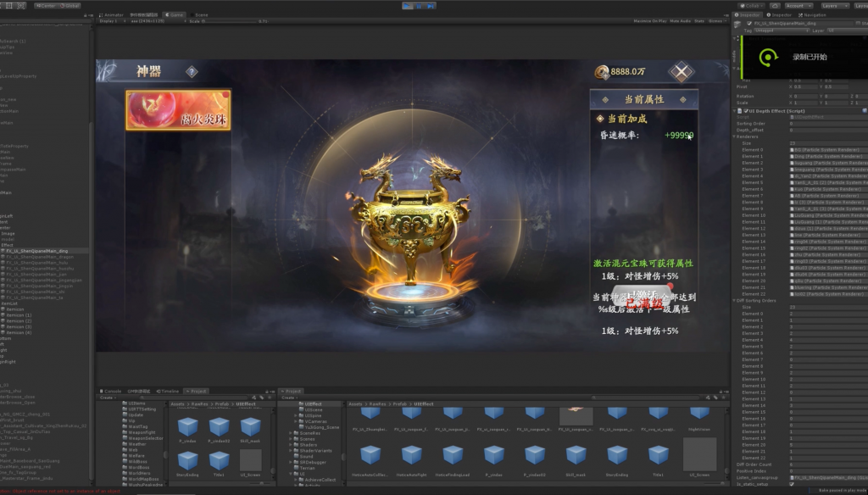This screenshot has width=868, height=495.
Task: Open the Collab dropdown
Action: click(x=753, y=6)
